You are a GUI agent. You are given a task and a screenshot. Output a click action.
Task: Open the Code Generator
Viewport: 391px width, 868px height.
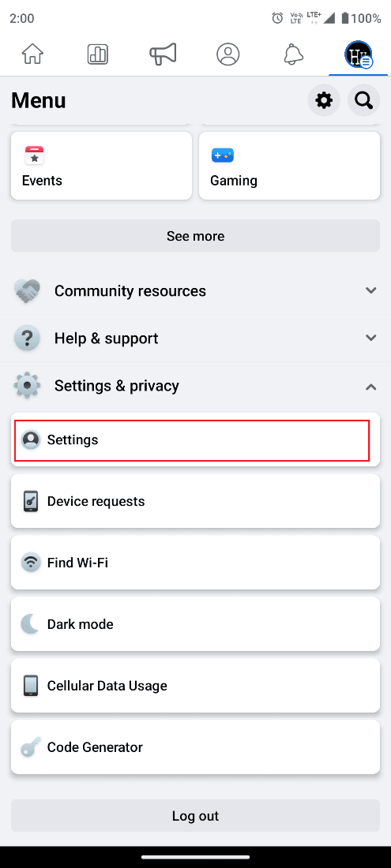tap(196, 746)
